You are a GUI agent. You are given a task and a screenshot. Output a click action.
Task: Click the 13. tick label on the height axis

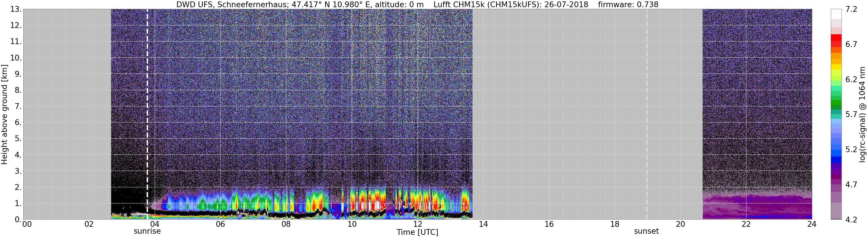click(x=16, y=9)
